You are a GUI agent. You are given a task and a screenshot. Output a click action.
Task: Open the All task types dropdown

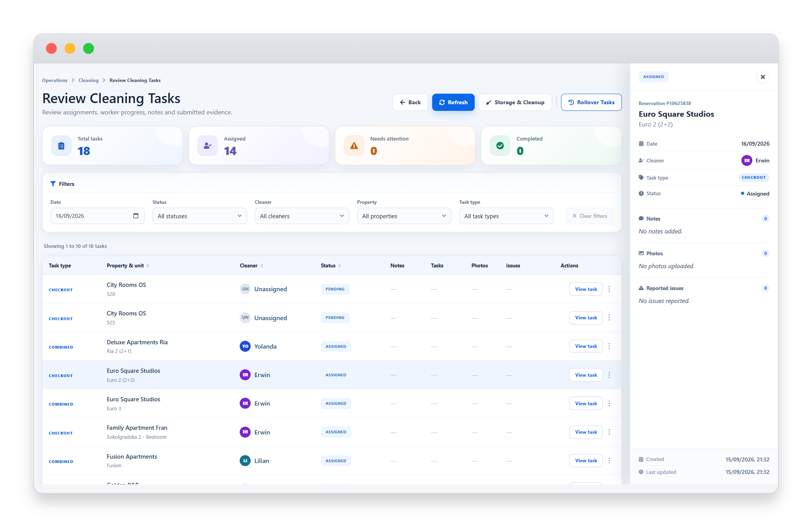506,216
